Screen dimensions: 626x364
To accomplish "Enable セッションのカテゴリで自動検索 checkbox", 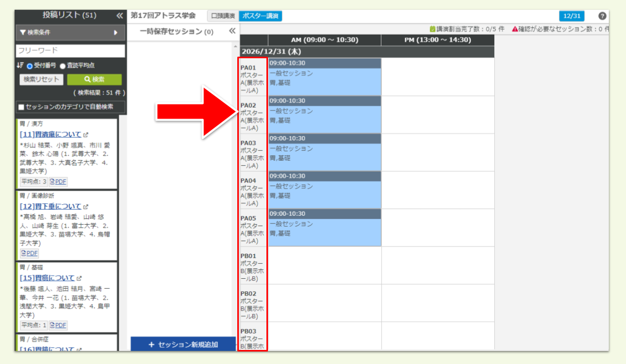I will pyautogui.click(x=22, y=107).
